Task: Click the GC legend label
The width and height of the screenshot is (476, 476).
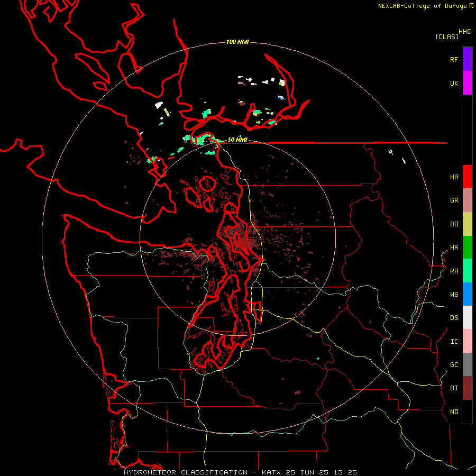Action: pyautogui.click(x=454, y=364)
